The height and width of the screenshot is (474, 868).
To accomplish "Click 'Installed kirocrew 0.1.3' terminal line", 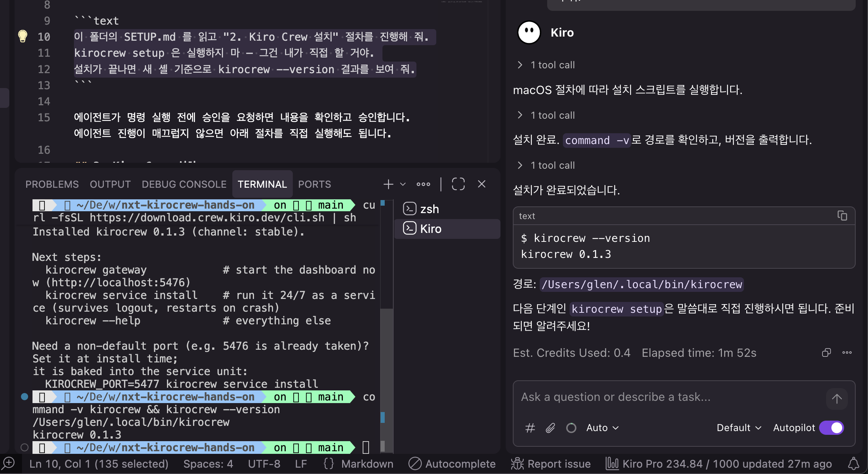I will pos(168,232).
